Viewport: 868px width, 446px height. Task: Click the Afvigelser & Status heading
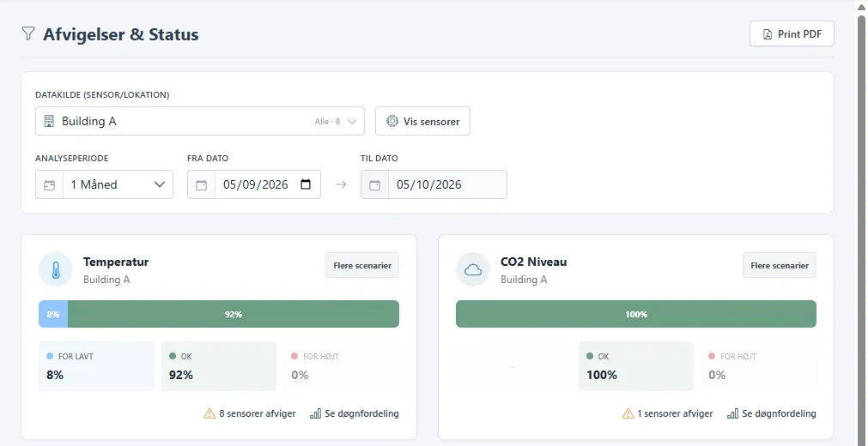[121, 33]
